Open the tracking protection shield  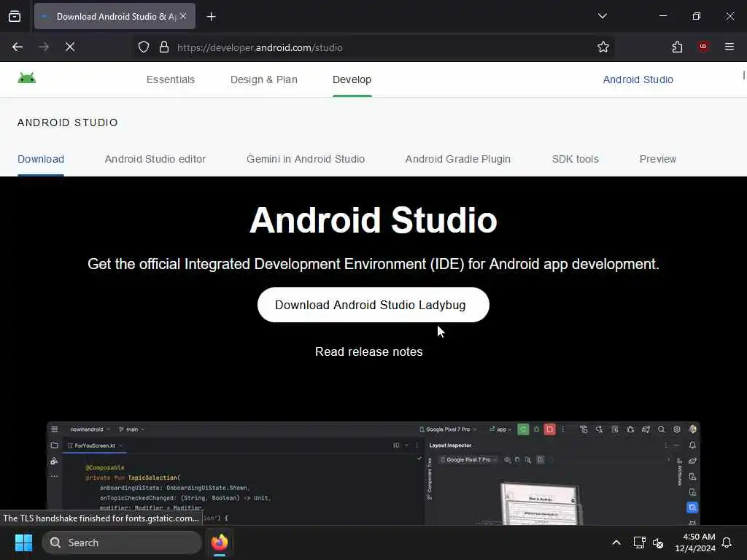(144, 47)
